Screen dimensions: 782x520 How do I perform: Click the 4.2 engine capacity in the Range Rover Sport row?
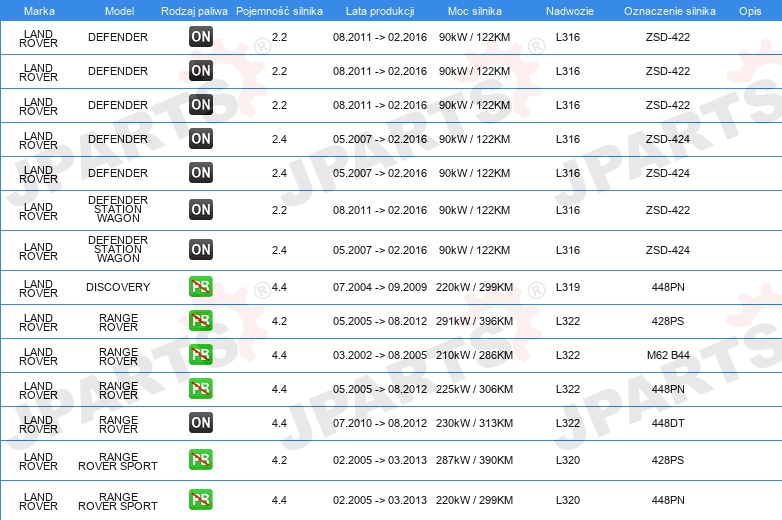[279, 460]
